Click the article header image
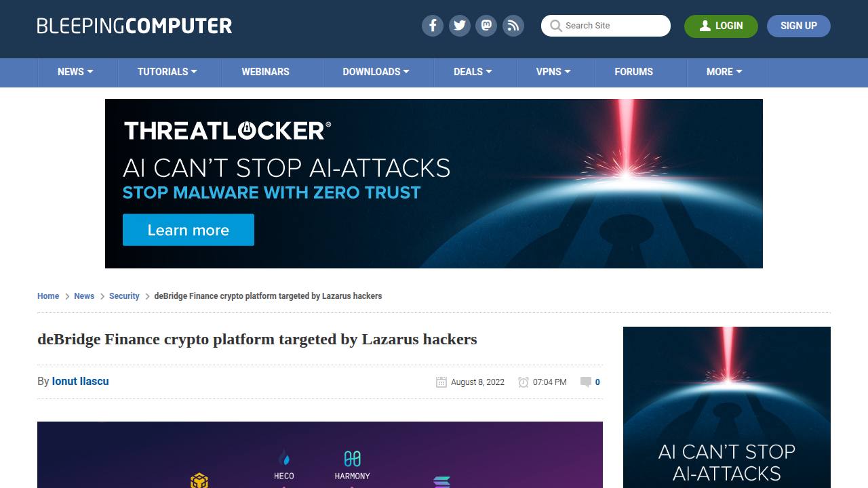The image size is (868, 488). point(320,455)
